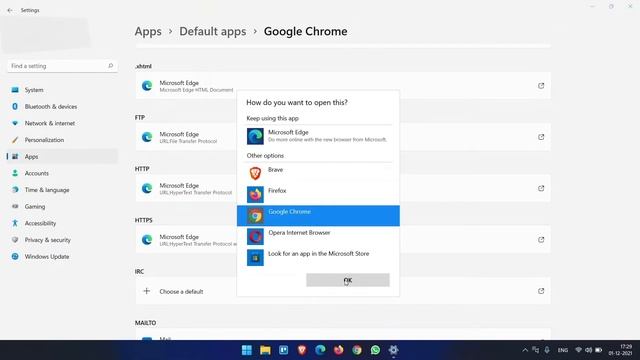Click the search magnifier icon
Screen dimensions: 640x360
click(110, 66)
